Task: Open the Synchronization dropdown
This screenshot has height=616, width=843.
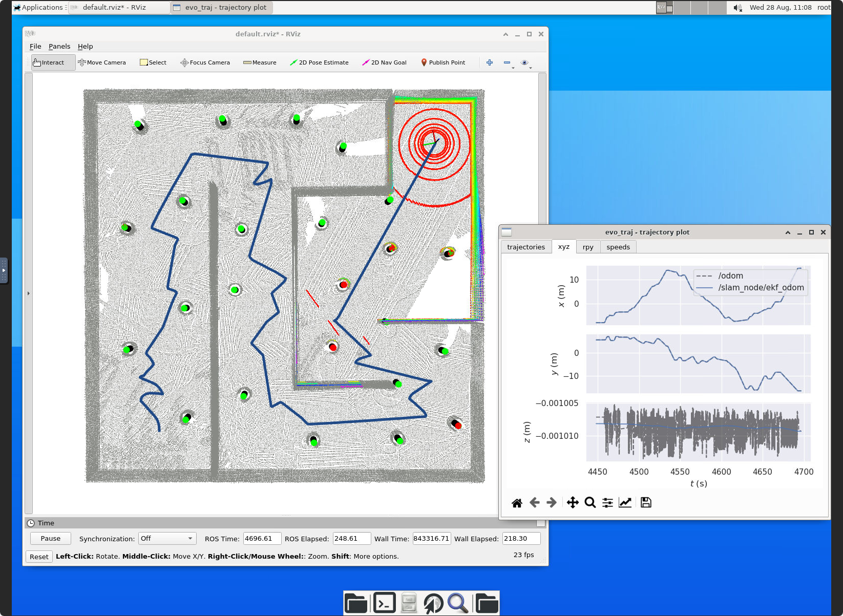Action: [x=167, y=539]
